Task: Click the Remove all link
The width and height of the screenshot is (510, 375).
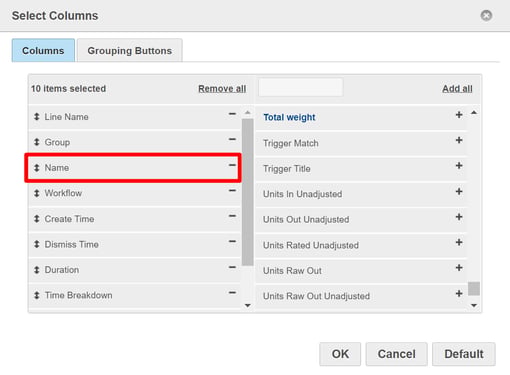Action: tap(222, 89)
